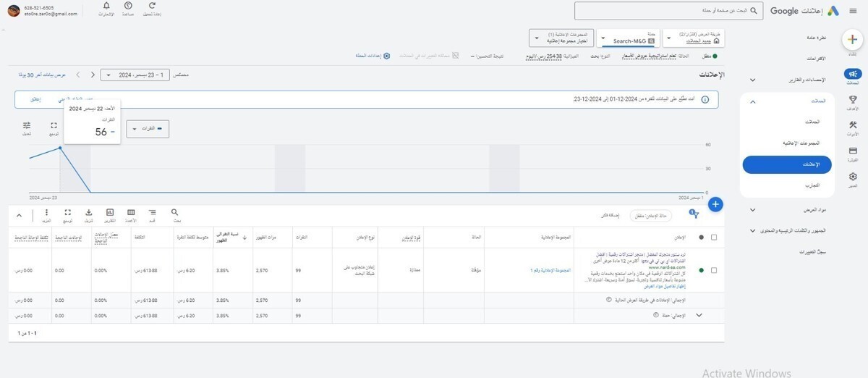Open the Search-M&G campaign dropdown

pyautogui.click(x=629, y=38)
